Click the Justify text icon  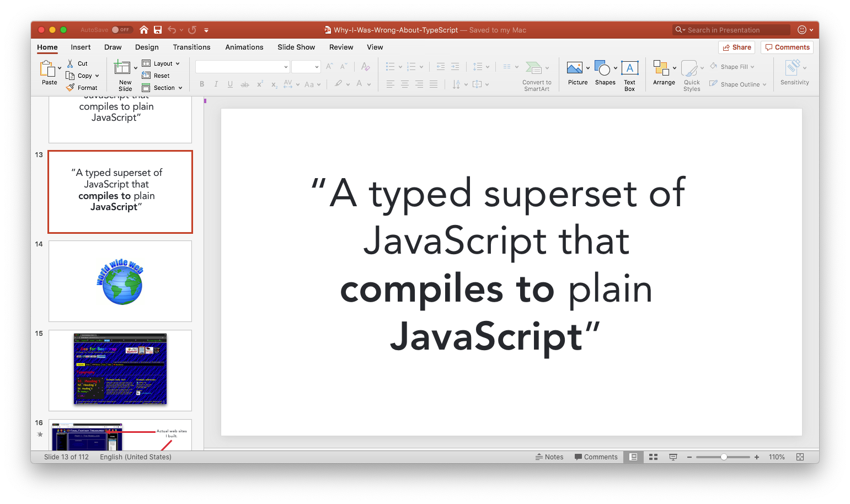tap(434, 84)
